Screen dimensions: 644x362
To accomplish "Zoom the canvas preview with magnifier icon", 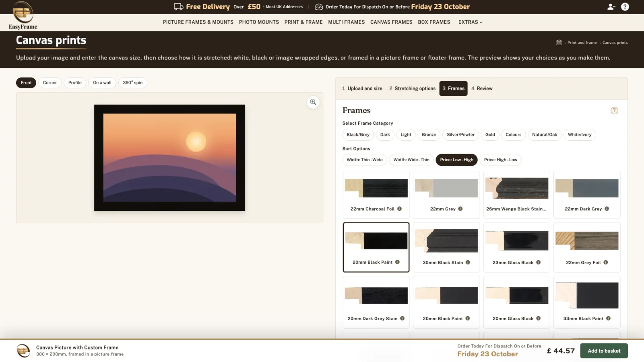I will coord(313,102).
